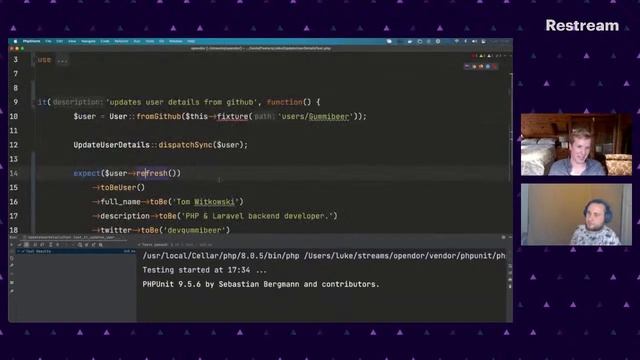Hide the Run tool window

pyautogui.click(x=510, y=237)
